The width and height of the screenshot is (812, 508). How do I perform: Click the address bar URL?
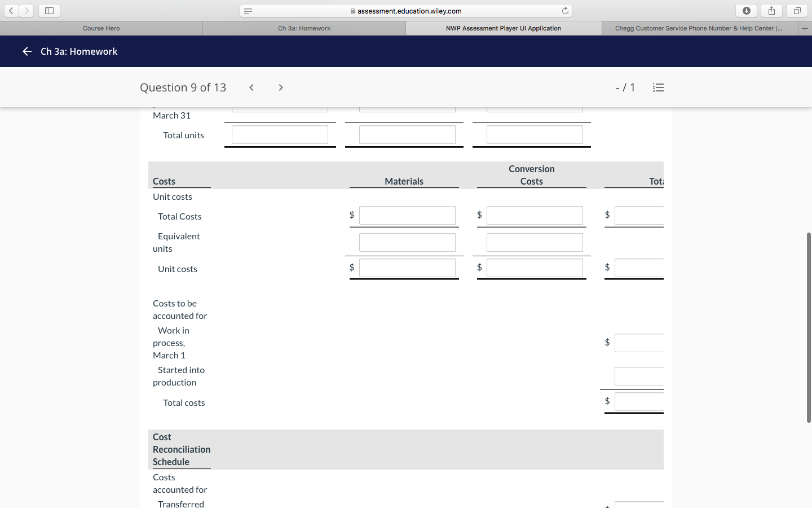tap(409, 11)
